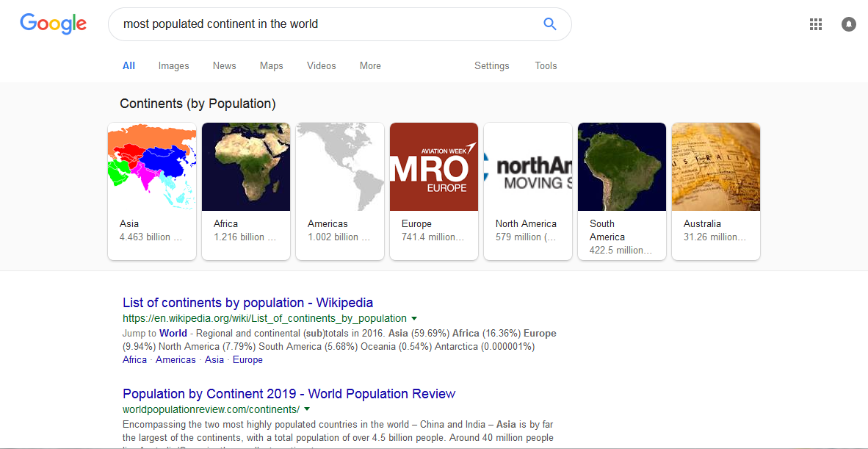The height and width of the screenshot is (449, 868).
Task: Select the All tab
Action: point(129,66)
